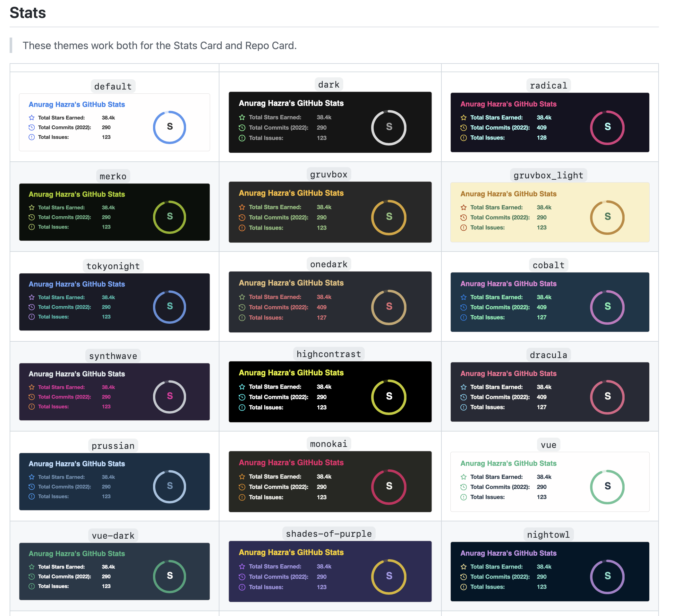The image size is (691, 616).
Task: Click the vue-dark theme name label
Action: click(113, 535)
